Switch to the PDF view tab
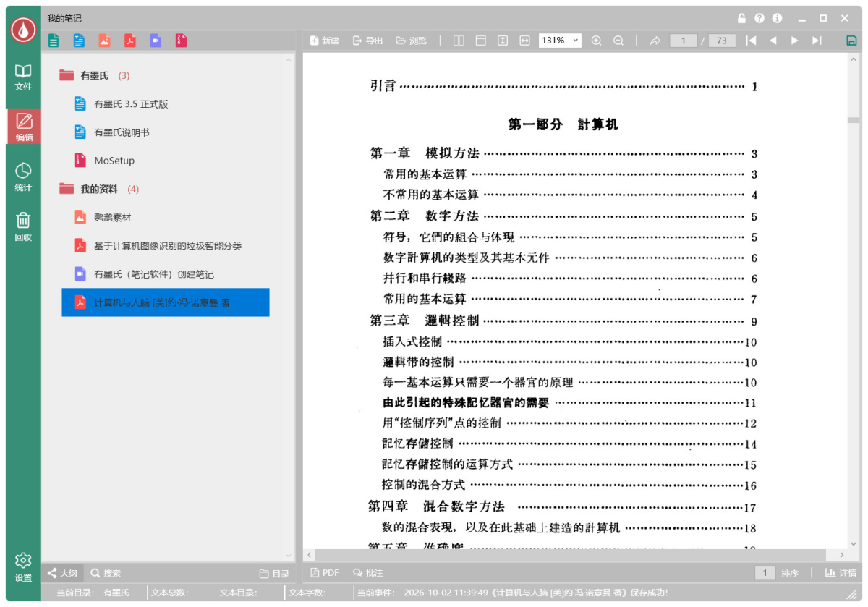Image resolution: width=868 pixels, height=607 pixels. pos(325,573)
